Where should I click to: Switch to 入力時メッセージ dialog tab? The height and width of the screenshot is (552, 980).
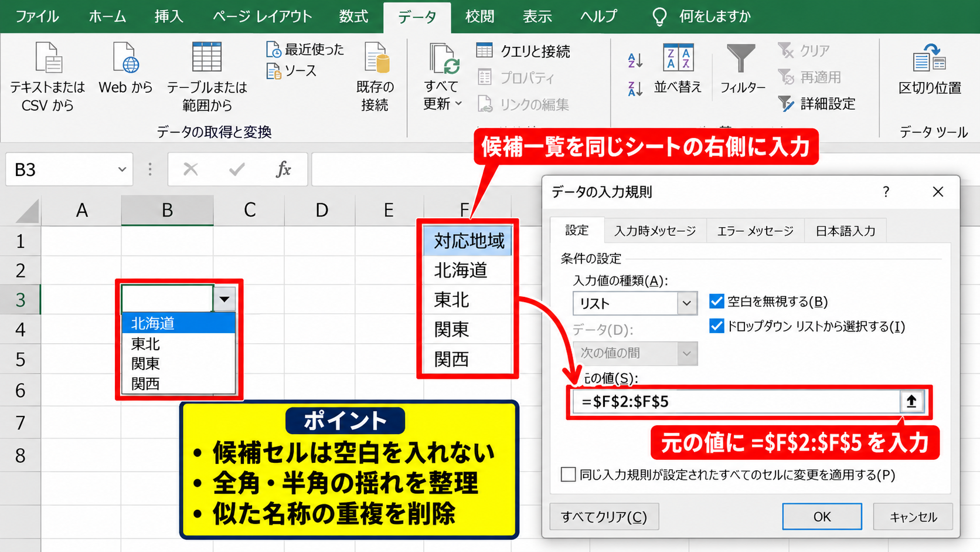pos(655,231)
